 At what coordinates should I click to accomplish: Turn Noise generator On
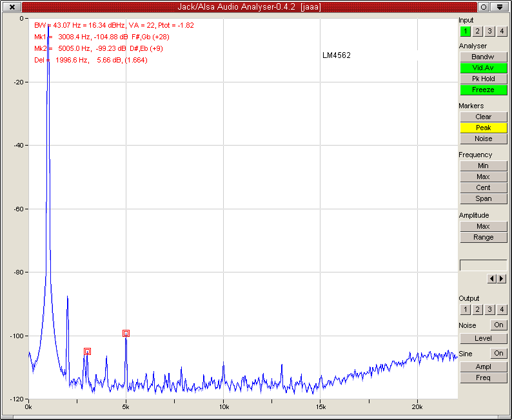coord(498,325)
